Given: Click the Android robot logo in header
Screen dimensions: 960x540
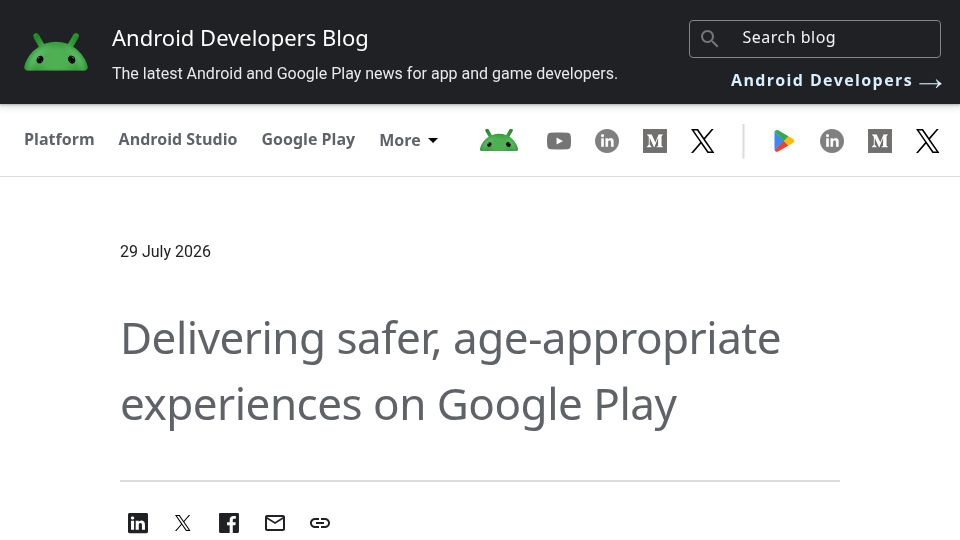Looking at the screenshot, I should [56, 52].
